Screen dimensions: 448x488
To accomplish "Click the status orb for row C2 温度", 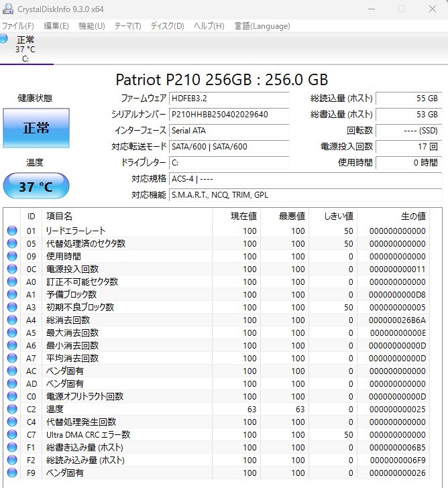I will click(12, 409).
